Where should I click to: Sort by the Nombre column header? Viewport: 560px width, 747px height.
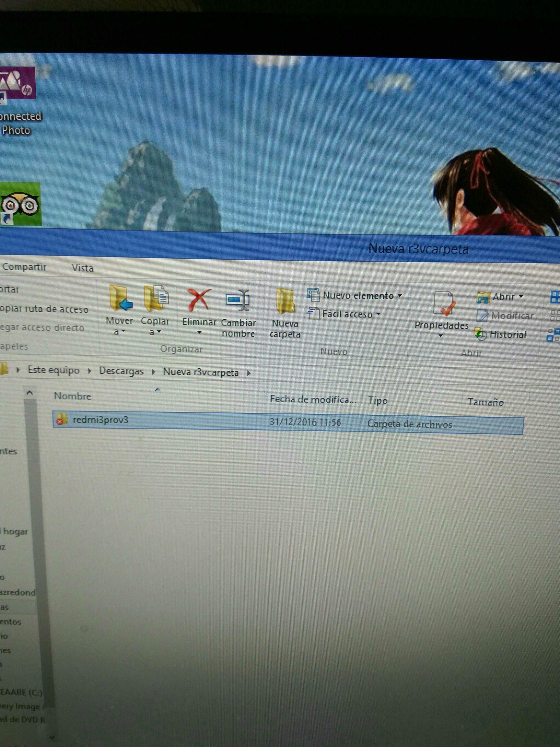(73, 396)
